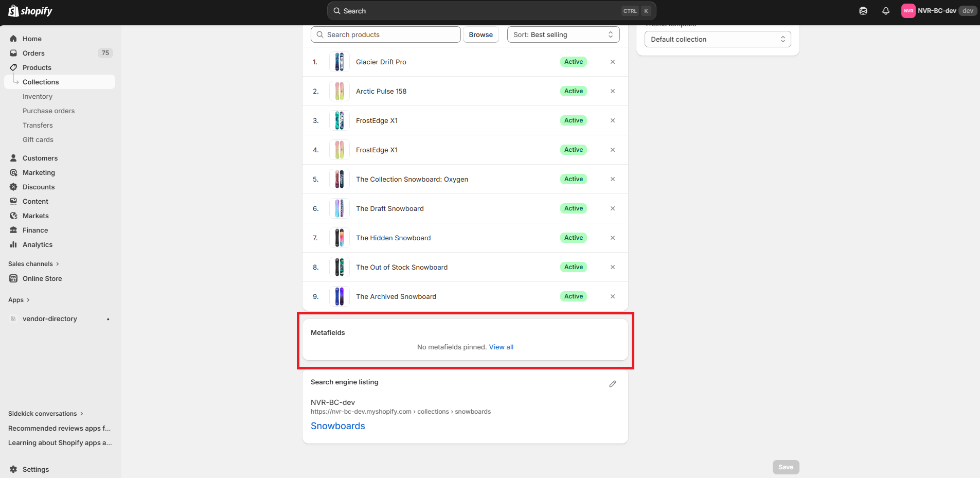
Task: Click the Orders inbox icon
Action: 13,53
